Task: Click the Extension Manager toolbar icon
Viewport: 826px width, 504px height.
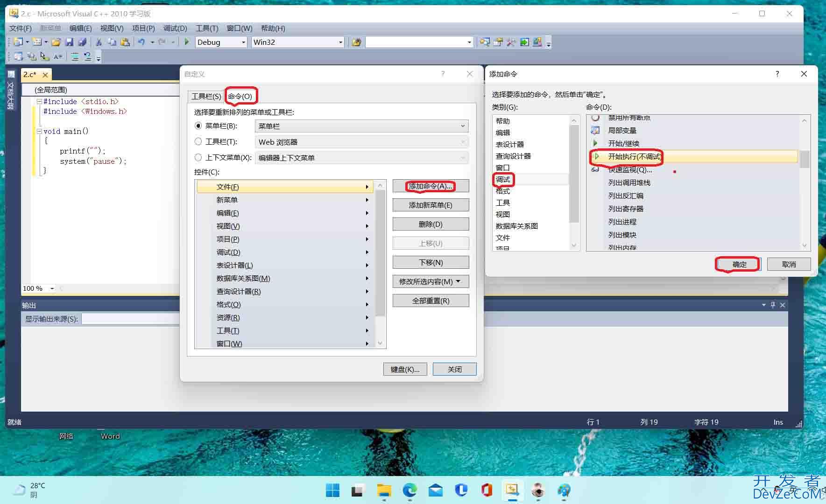Action: 537,42
